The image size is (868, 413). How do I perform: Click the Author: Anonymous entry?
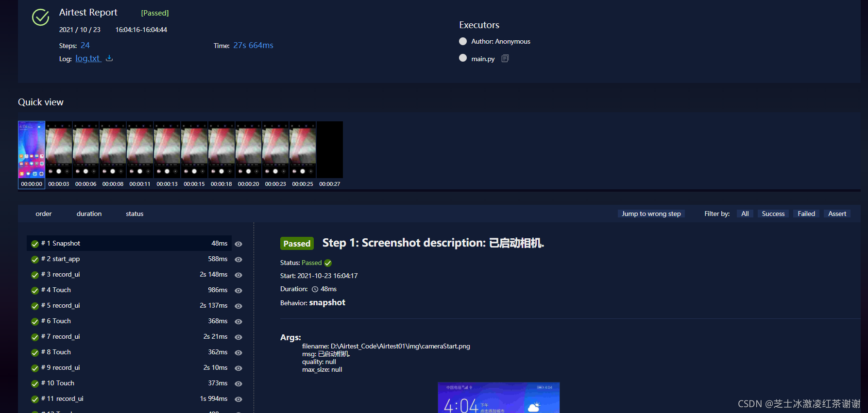point(501,41)
